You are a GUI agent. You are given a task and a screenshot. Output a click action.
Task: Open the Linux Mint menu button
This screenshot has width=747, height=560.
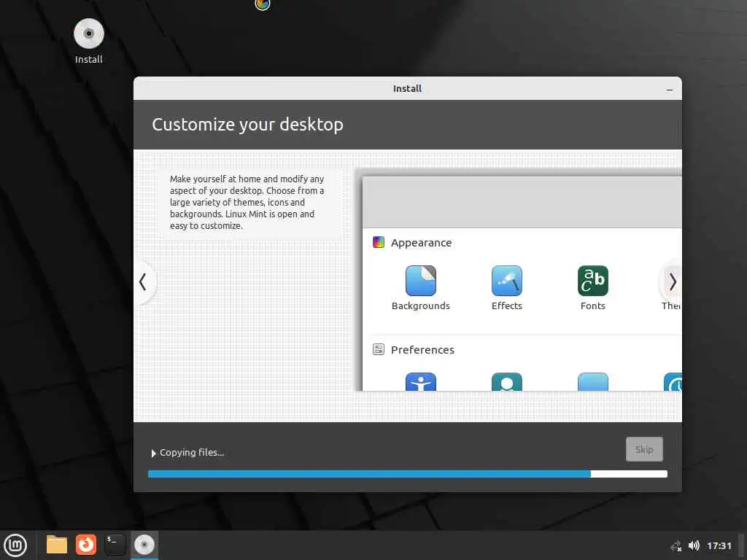15,545
